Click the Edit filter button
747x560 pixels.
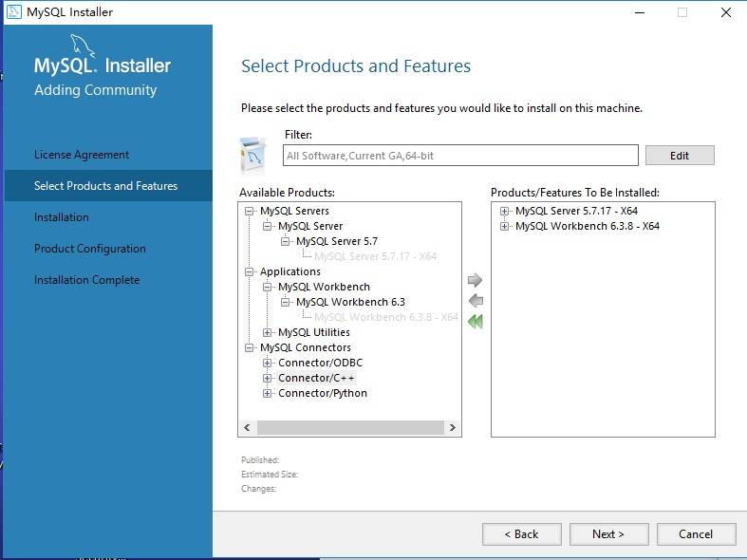coord(680,156)
